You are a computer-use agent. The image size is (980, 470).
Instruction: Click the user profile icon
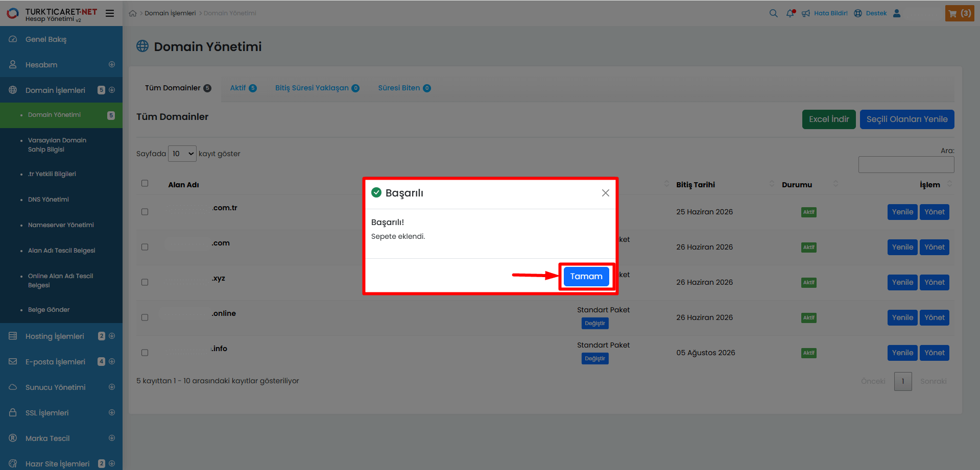(x=897, y=13)
